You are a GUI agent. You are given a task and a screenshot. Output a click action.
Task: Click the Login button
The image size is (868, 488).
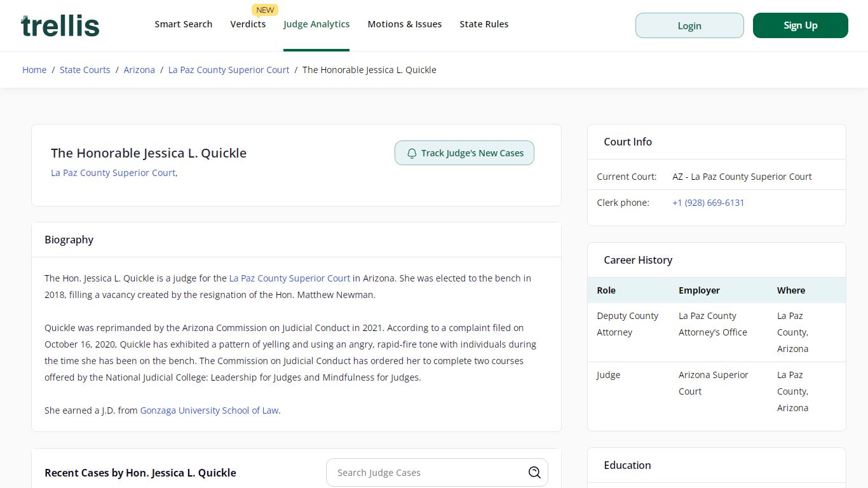[689, 25]
